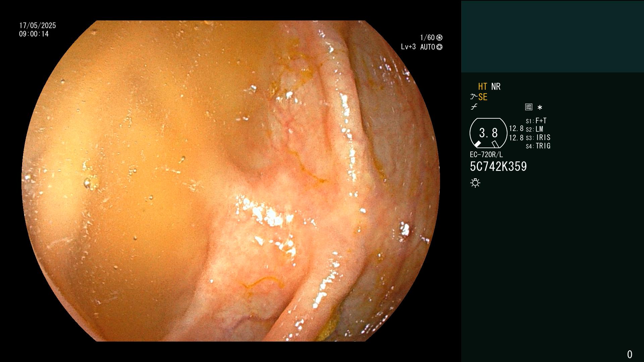This screenshot has width=644, height=362.
Task: Click the 1/60 shutter speed value
Action: (427, 38)
